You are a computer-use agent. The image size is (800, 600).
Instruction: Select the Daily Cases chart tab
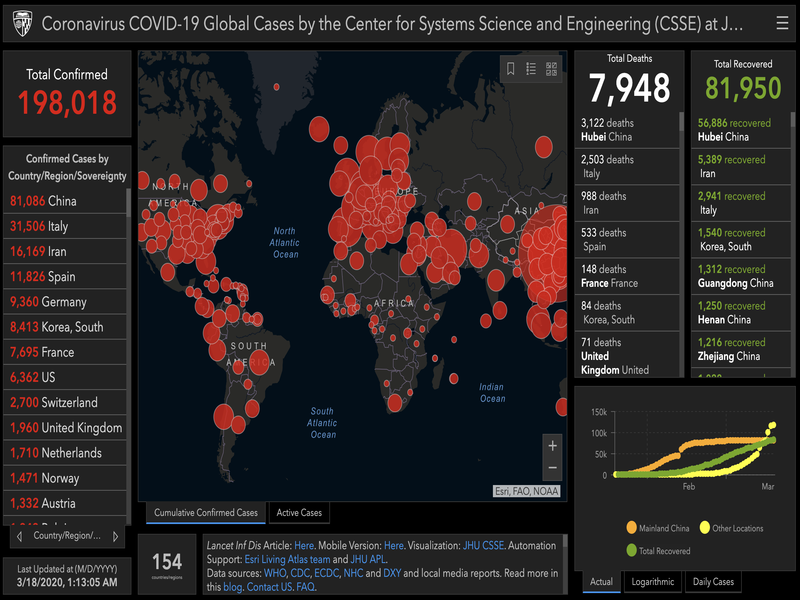click(x=713, y=582)
